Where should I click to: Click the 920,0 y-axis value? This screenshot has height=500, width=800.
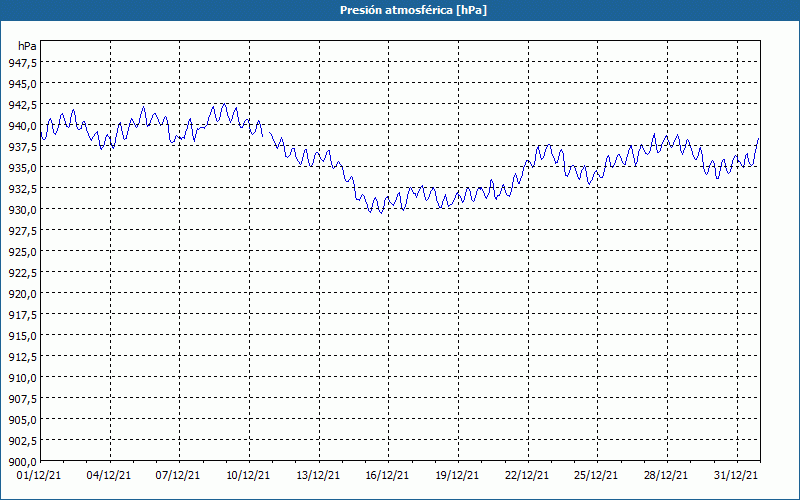pyautogui.click(x=22, y=294)
